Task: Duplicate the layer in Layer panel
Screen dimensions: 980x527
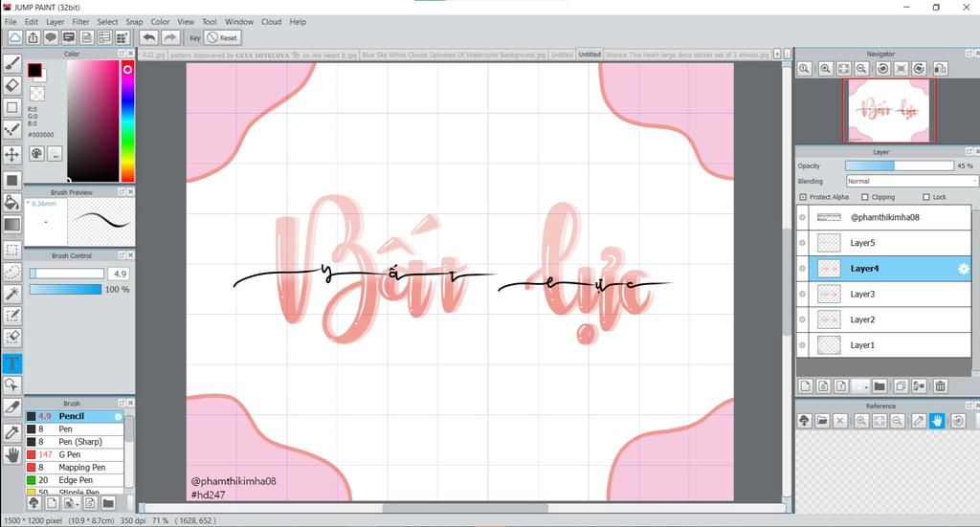Action: [x=901, y=385]
